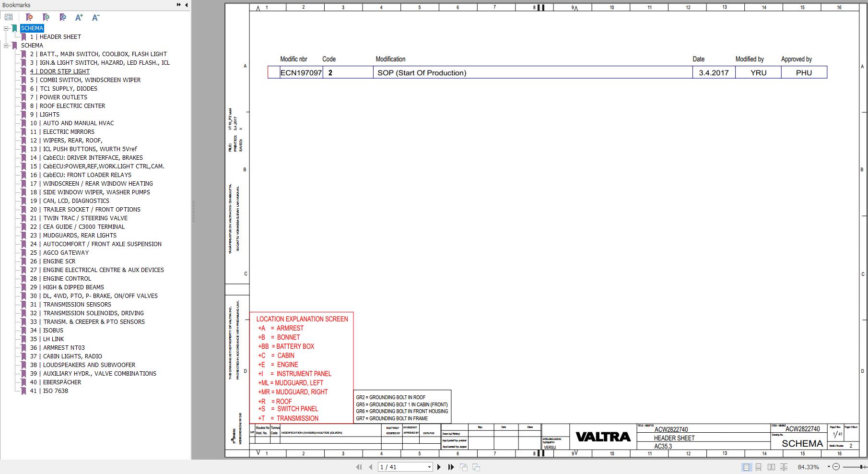The width and height of the screenshot is (868, 474).
Task: Collapse the first SCHEMA bookmark node
Action: (6, 28)
